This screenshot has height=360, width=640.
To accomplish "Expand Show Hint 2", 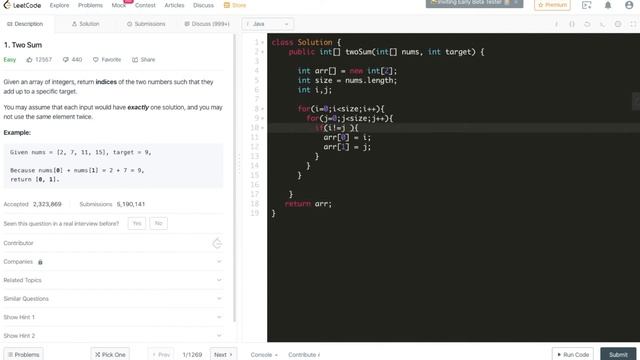I will 113,336.
